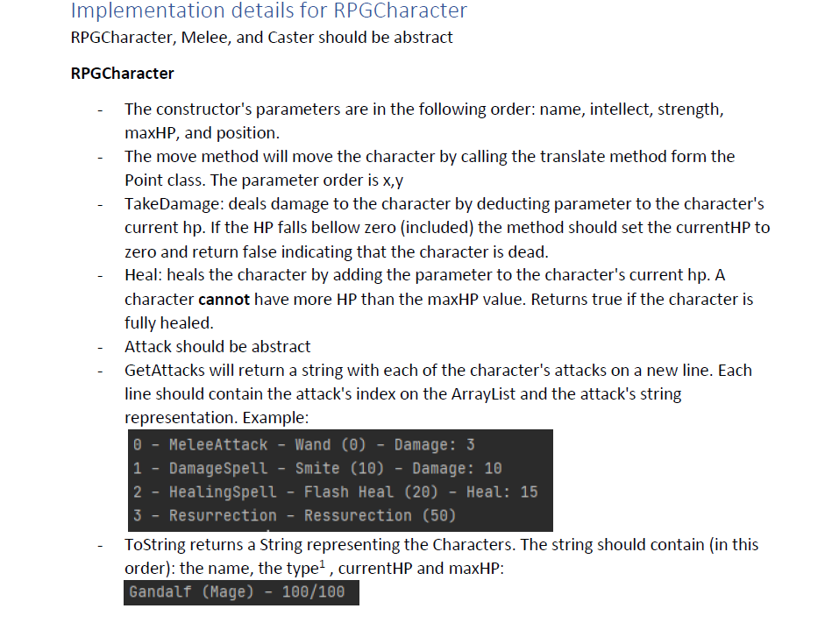The image size is (839, 644).
Task: Click the word "Heal:" starting the fourth bullet
Action: click(144, 275)
